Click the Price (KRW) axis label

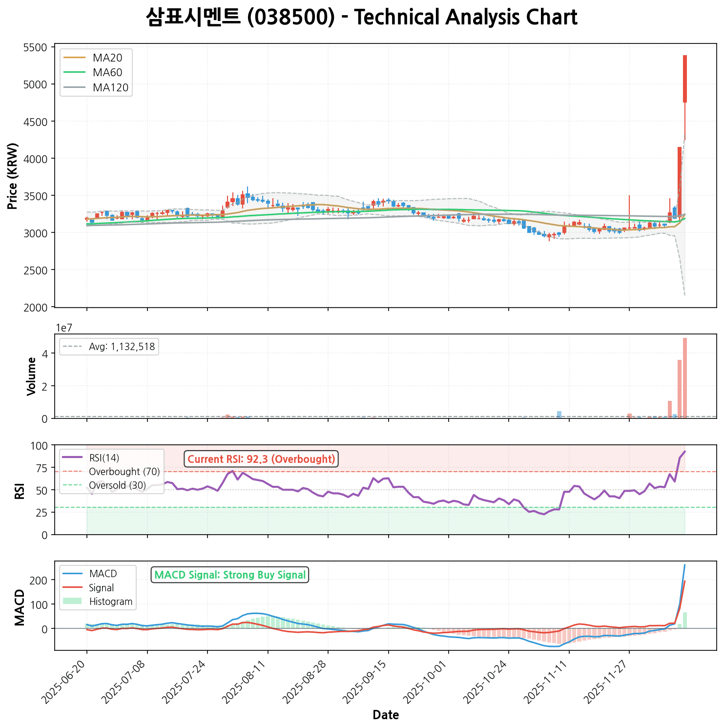13,176
